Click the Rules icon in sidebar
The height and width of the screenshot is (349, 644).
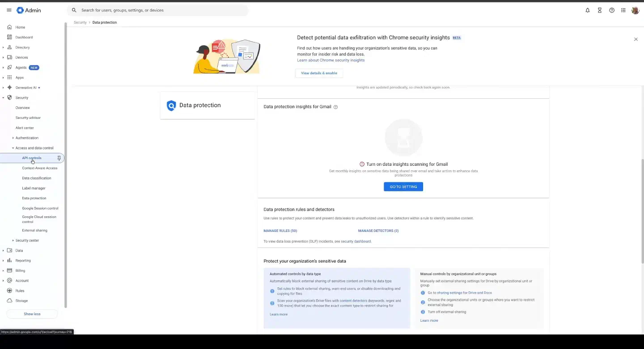click(x=9, y=291)
